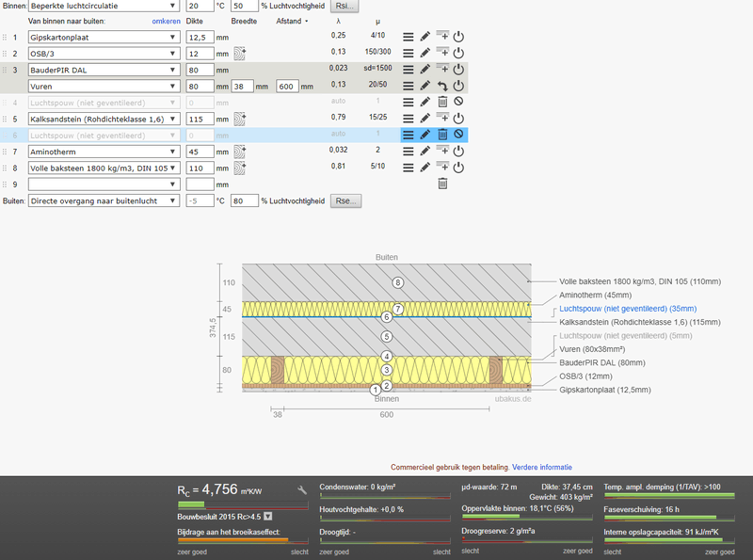Open the Binnen 'Beperkte luchtcirculatie' dropdown
753x560 pixels.
click(x=104, y=6)
